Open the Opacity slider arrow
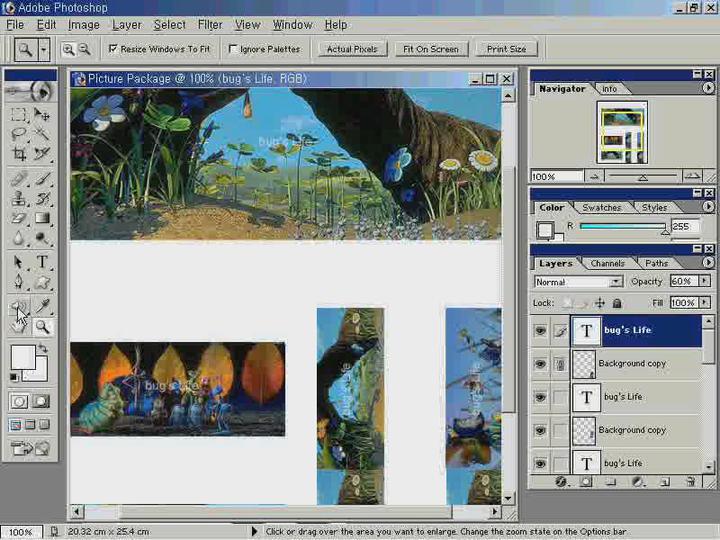Screen dimensions: 720x540 [704, 281]
